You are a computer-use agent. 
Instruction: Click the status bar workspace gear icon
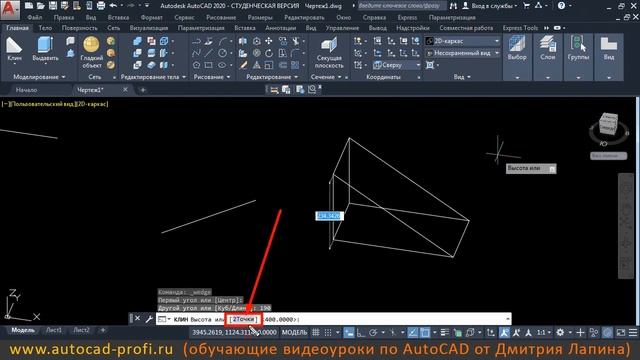pyautogui.click(x=560, y=333)
